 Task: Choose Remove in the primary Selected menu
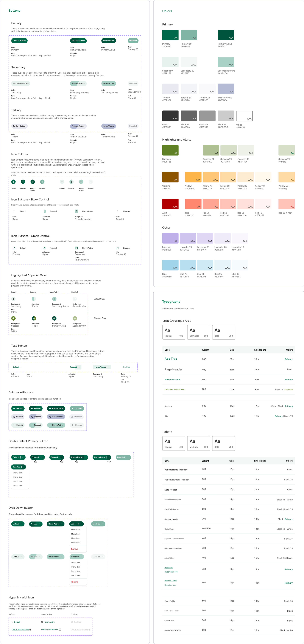74,549
